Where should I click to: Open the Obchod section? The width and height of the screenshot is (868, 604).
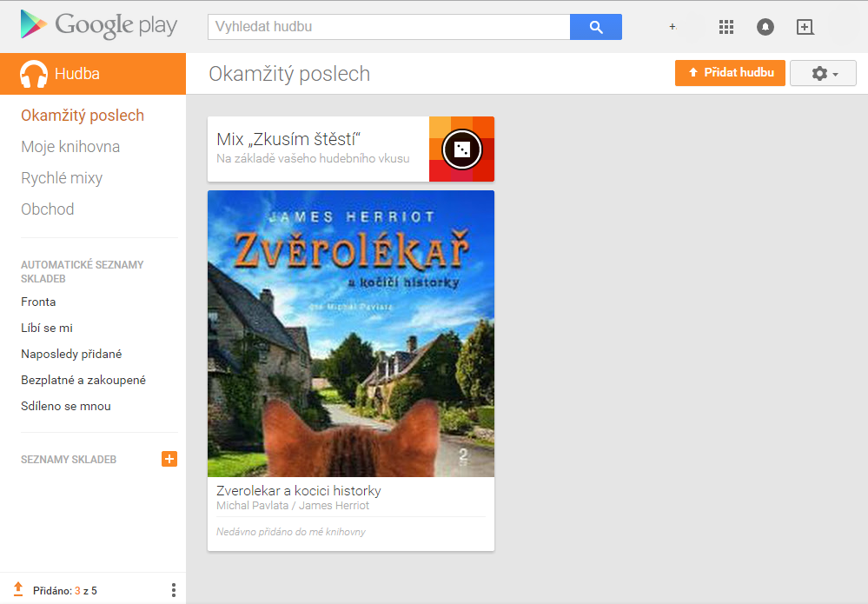click(x=47, y=209)
